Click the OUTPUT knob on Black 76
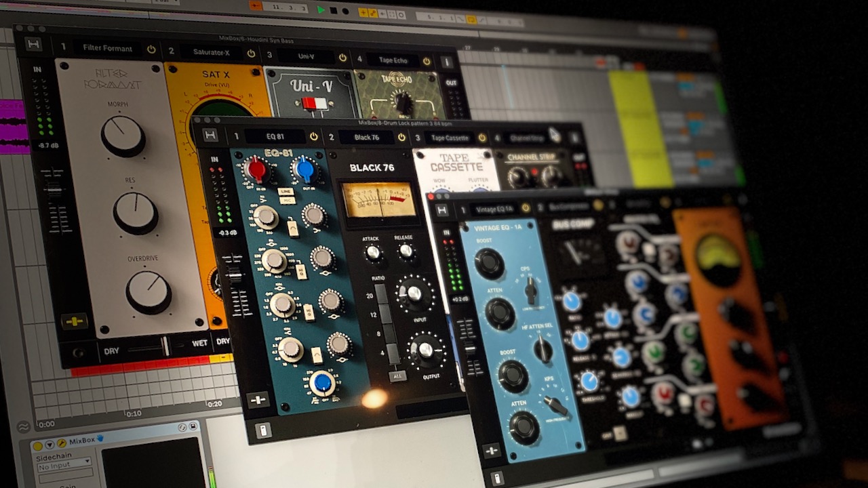868x488 pixels. coord(425,350)
